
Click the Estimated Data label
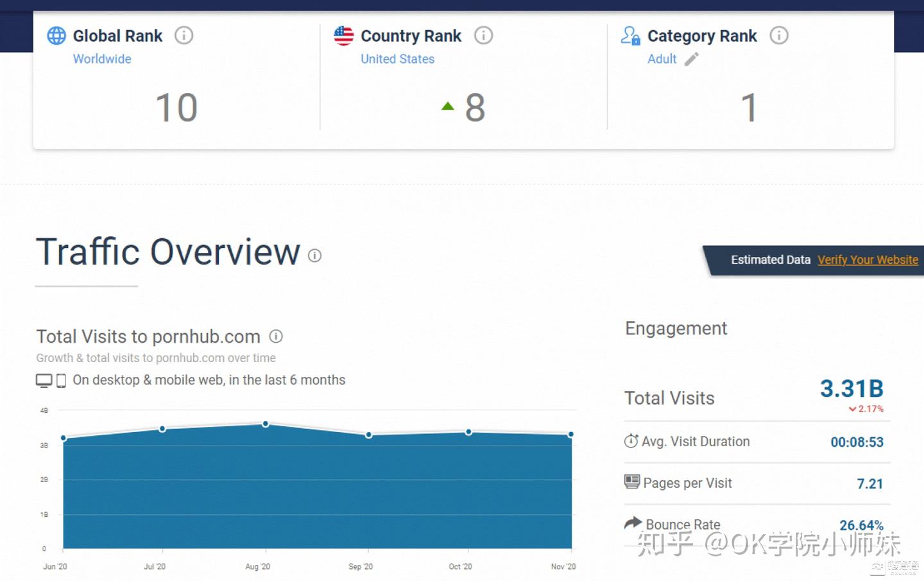coord(771,260)
